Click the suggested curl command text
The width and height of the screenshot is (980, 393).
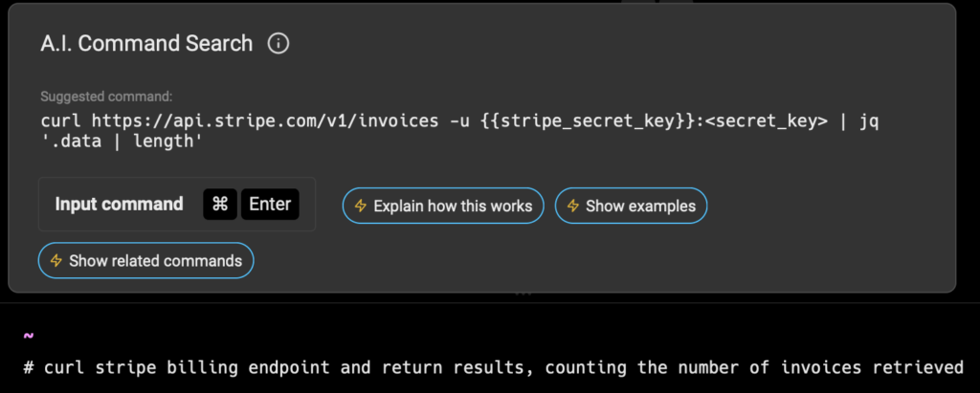459,131
